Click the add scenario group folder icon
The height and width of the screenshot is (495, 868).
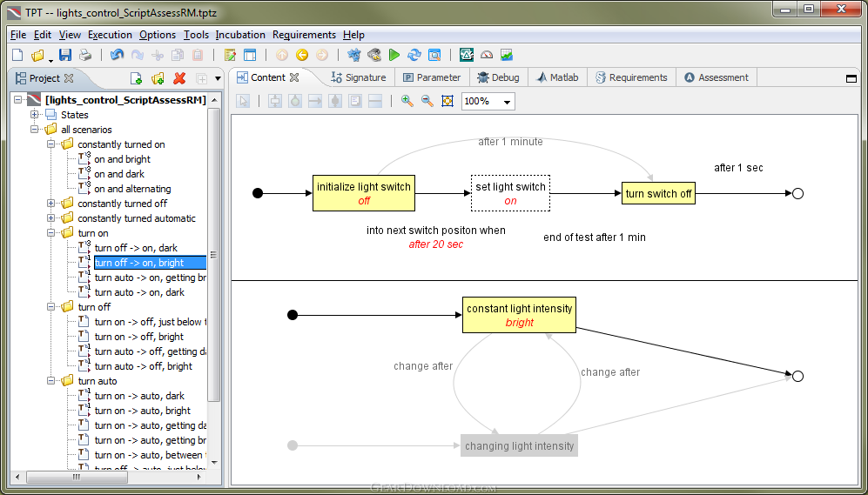point(158,78)
